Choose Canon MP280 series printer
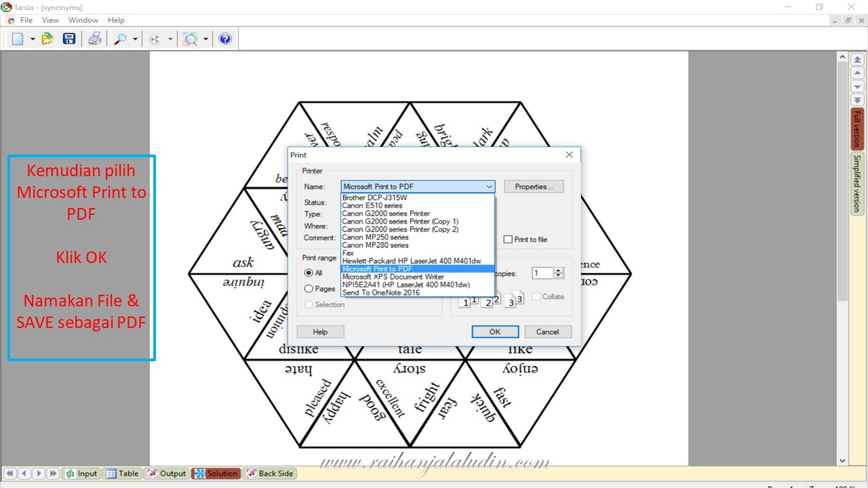 418,245
